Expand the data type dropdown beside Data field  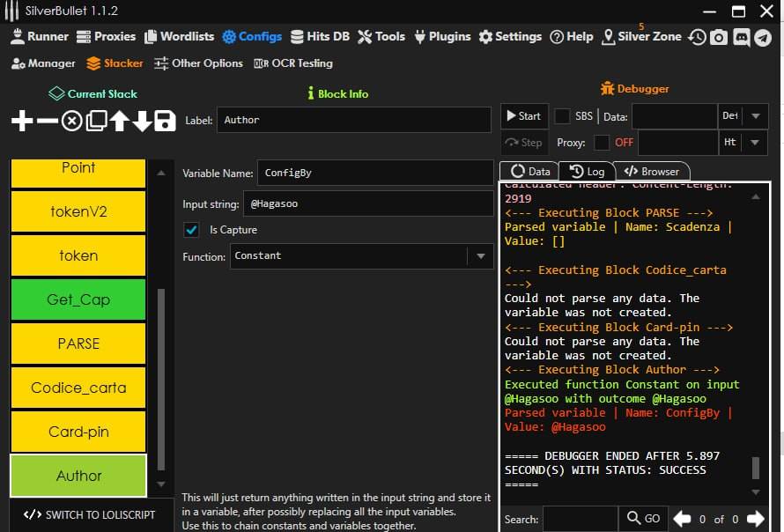click(x=756, y=116)
